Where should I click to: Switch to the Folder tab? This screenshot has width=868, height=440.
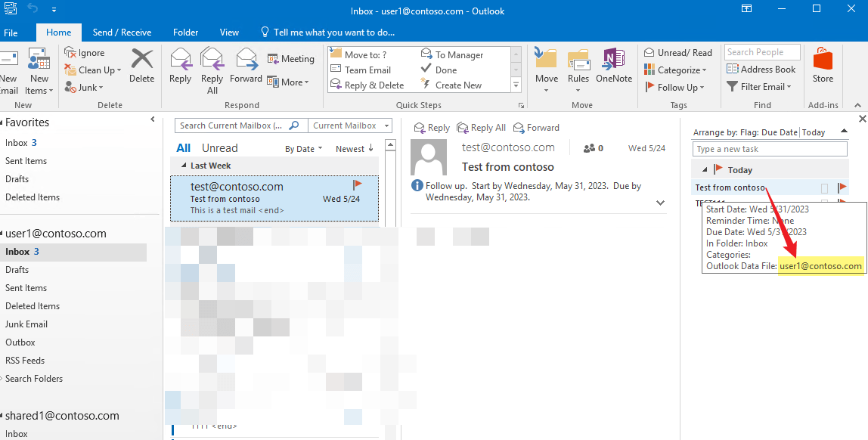click(x=185, y=32)
